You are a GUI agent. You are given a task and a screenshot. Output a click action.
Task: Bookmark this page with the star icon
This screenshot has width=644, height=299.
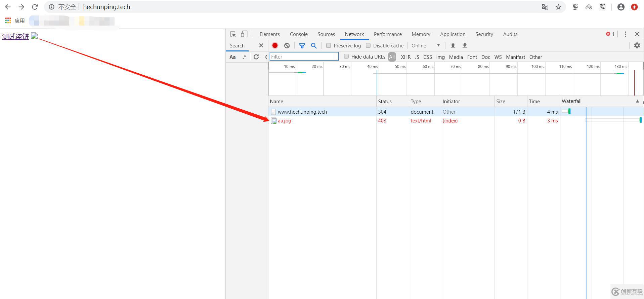[x=558, y=7]
